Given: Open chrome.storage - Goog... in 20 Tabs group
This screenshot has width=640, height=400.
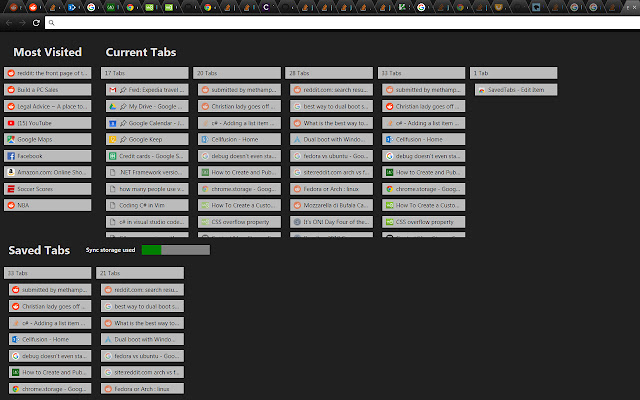Looking at the screenshot, I should click(240, 189).
